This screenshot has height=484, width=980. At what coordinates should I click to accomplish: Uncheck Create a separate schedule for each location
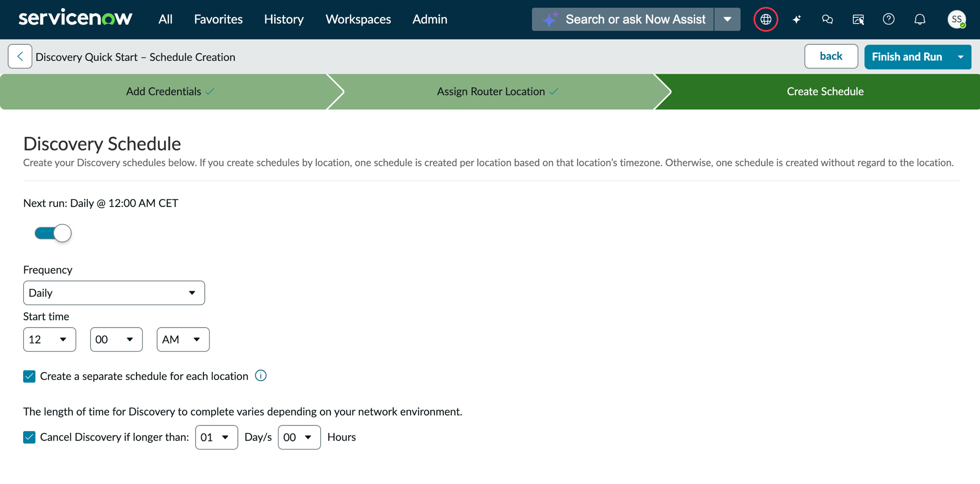click(29, 376)
